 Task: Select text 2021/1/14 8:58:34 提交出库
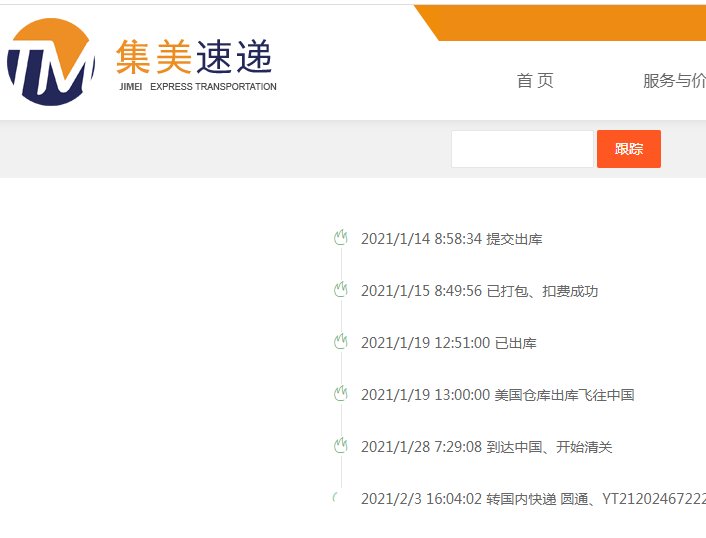pyautogui.click(x=452, y=239)
